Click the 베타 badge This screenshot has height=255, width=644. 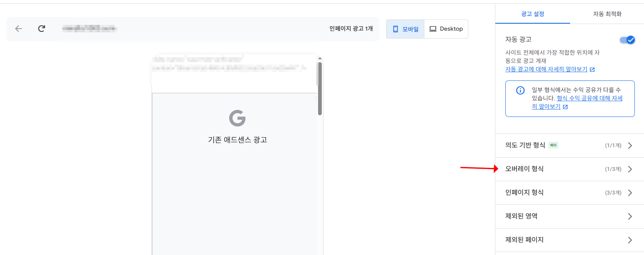(x=553, y=145)
